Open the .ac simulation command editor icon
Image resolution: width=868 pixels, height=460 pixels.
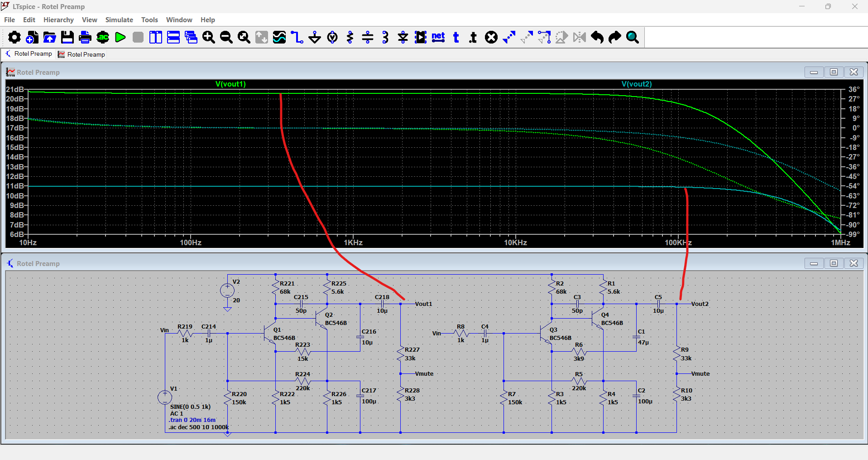103,37
